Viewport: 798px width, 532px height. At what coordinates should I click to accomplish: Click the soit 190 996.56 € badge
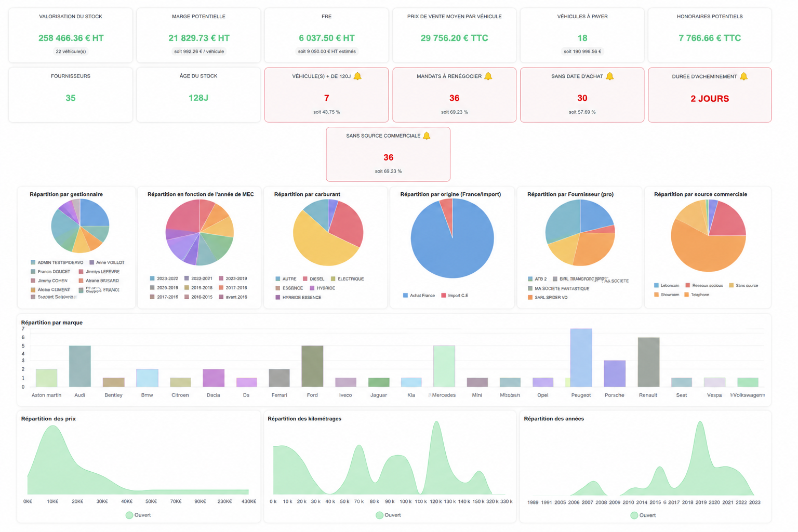coord(582,51)
